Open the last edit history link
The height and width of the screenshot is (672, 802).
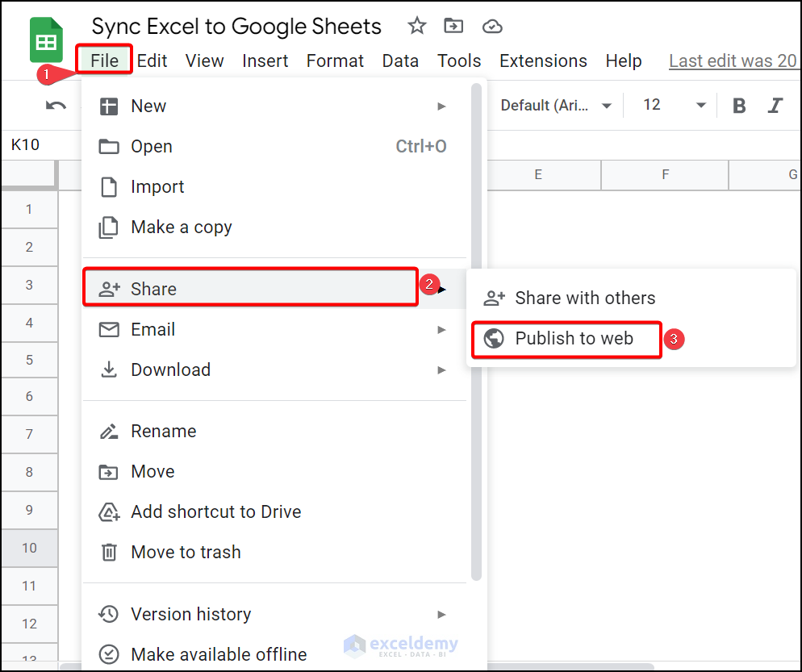click(x=733, y=61)
